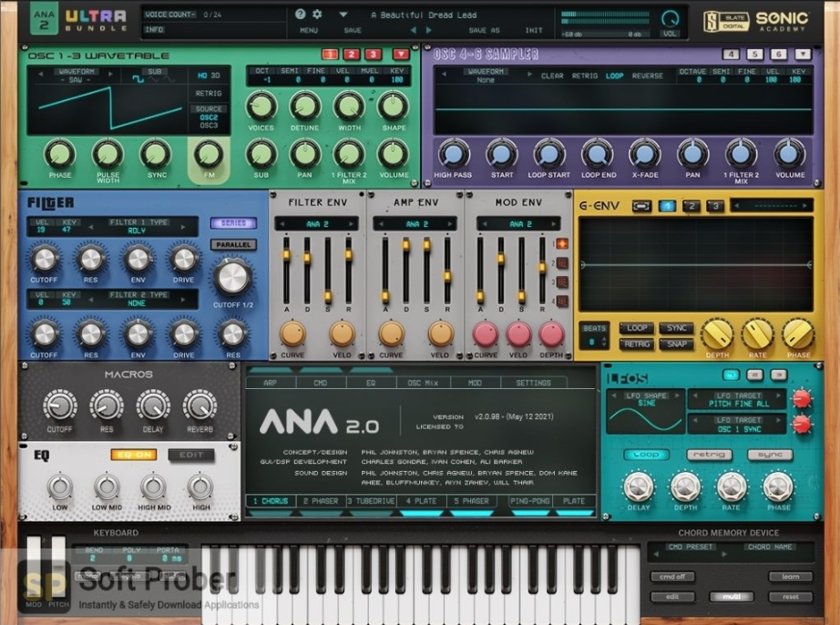Click the G-ENV BEATS stepper arrows
This screenshot has height=625, width=840.
pyautogui.click(x=604, y=341)
